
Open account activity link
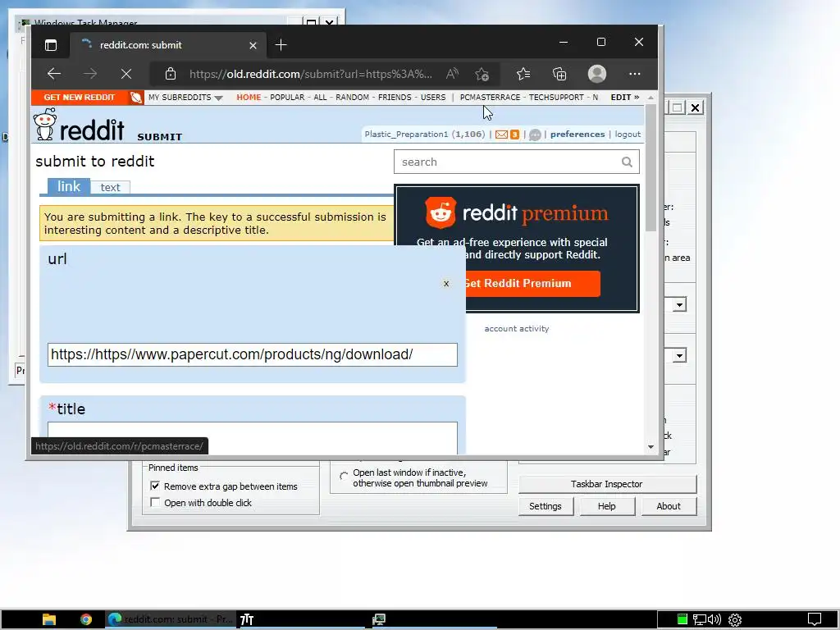click(517, 329)
